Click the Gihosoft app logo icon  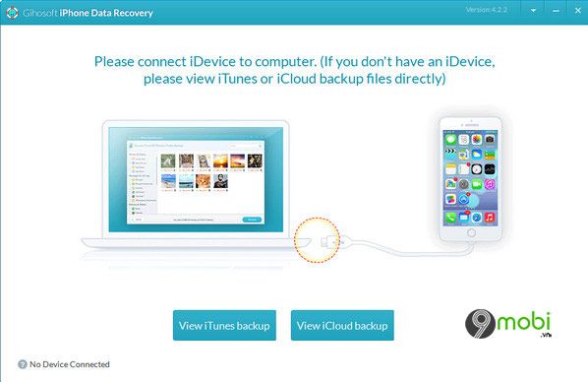click(12, 13)
